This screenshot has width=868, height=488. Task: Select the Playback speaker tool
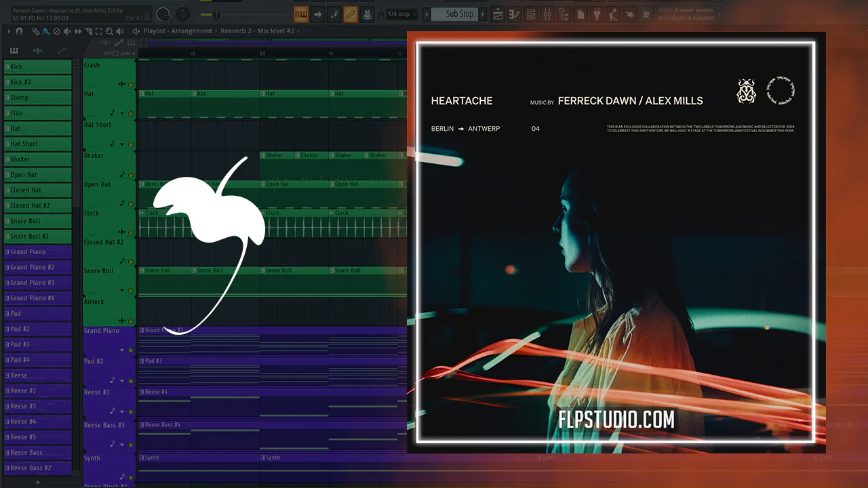[121, 31]
